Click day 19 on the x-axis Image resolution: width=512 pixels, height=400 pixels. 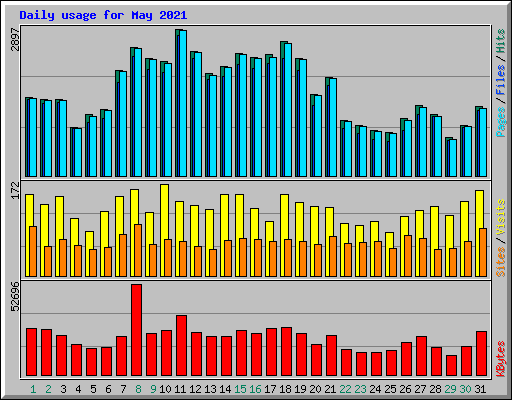[300, 389]
